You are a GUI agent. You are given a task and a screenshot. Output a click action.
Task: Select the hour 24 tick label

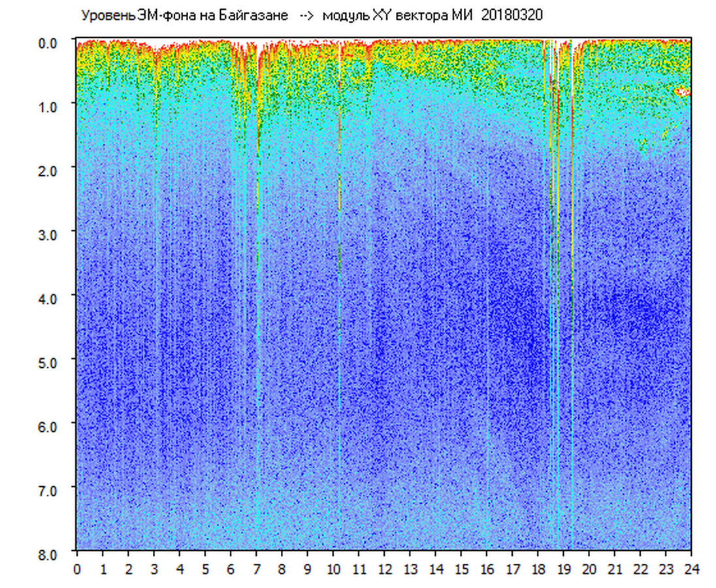691,569
